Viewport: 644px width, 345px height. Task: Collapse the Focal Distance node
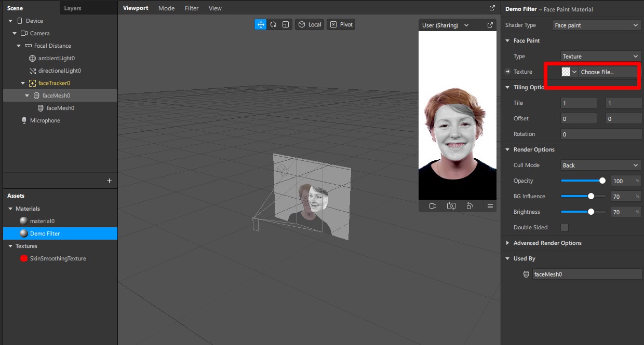19,46
